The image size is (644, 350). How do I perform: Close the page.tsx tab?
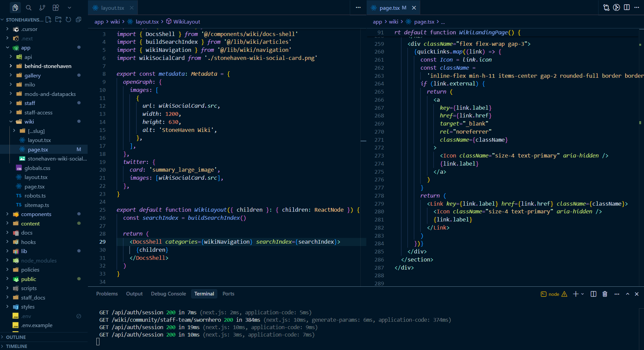[x=414, y=8]
